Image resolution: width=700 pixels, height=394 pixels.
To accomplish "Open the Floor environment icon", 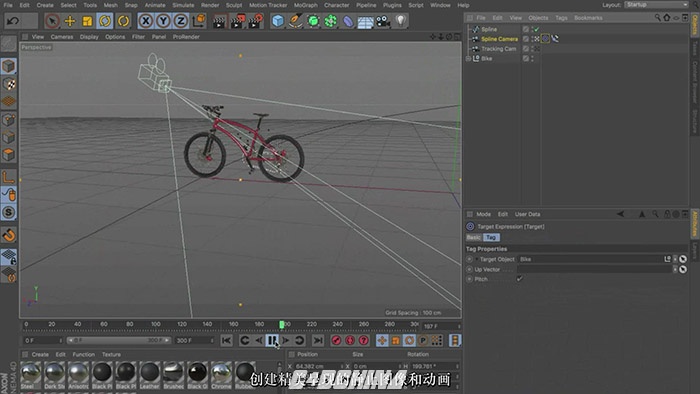I will (x=365, y=21).
